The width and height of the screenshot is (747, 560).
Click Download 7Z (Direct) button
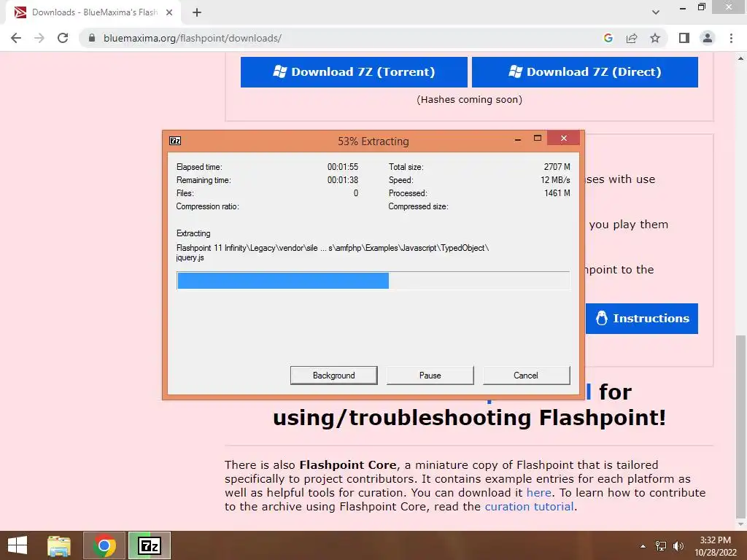tap(584, 72)
